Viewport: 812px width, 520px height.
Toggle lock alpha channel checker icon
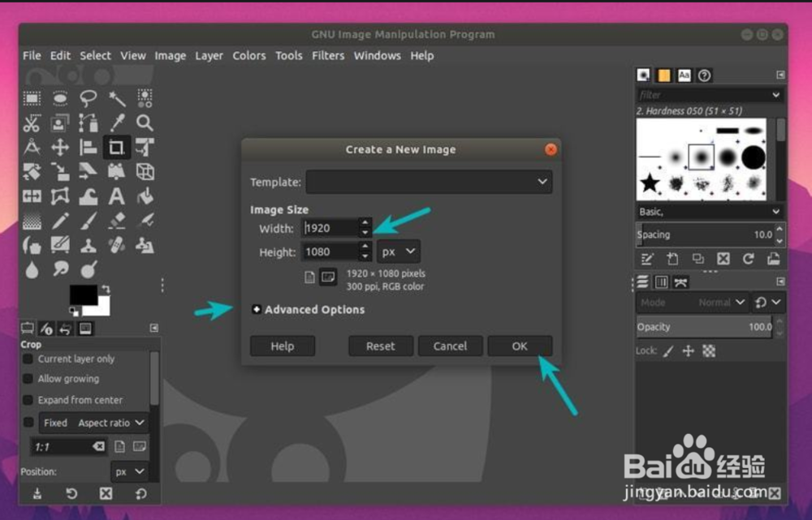click(x=709, y=351)
